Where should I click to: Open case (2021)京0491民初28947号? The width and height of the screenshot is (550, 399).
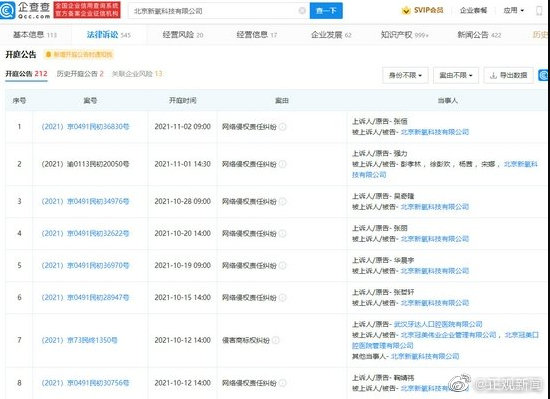[85, 297]
